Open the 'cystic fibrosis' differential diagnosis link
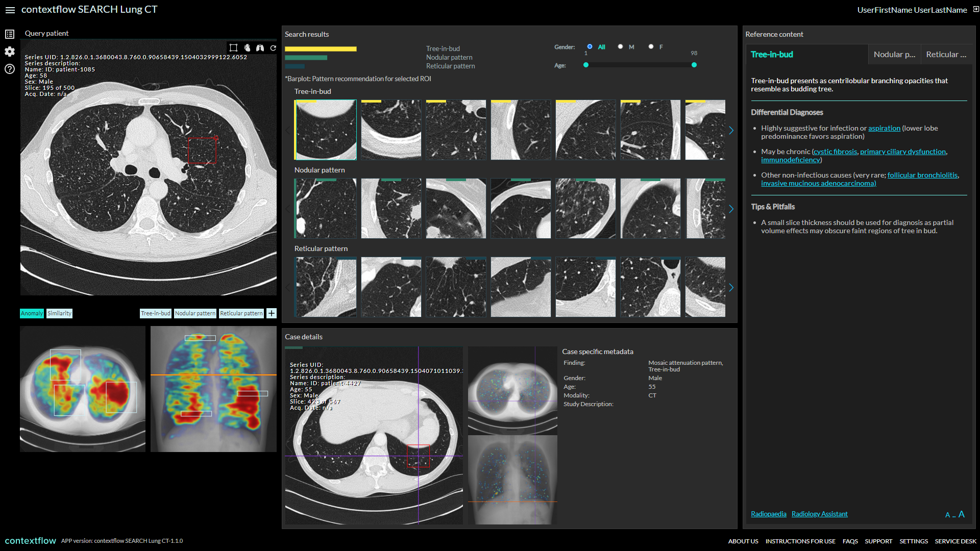Viewport: 980px width, 551px height. 836,152
